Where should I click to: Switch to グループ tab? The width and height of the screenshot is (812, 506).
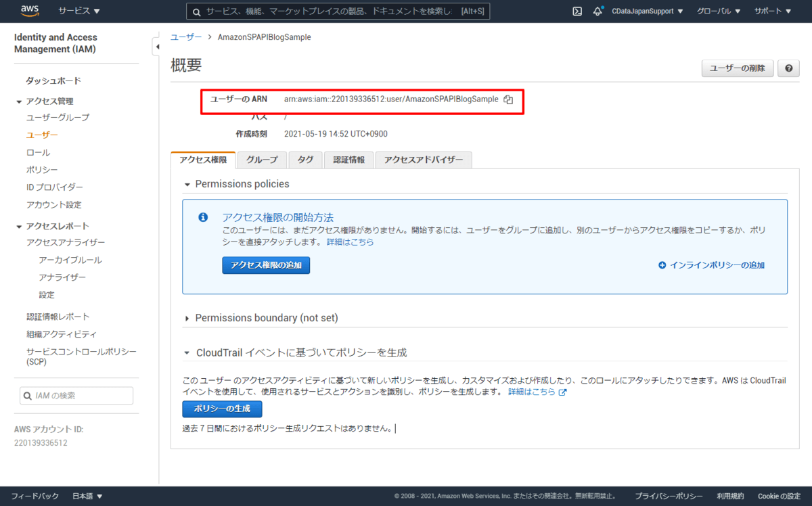tap(262, 160)
